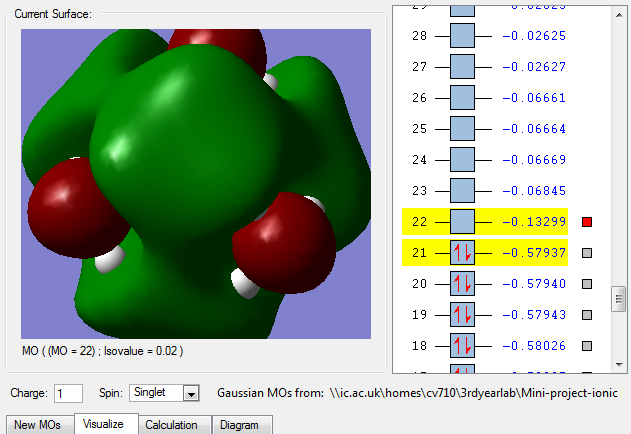Viewport: 631px width, 434px height.
Task: Click orbital number 19 label
Action: pyautogui.click(x=419, y=315)
